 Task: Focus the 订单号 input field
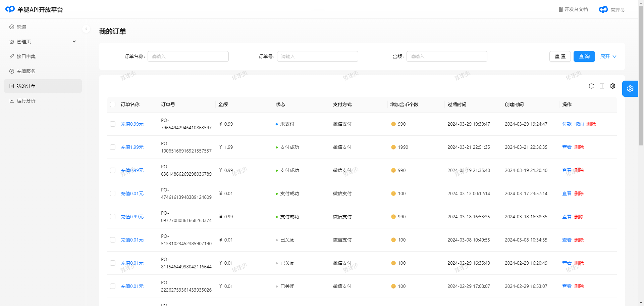tap(317, 56)
